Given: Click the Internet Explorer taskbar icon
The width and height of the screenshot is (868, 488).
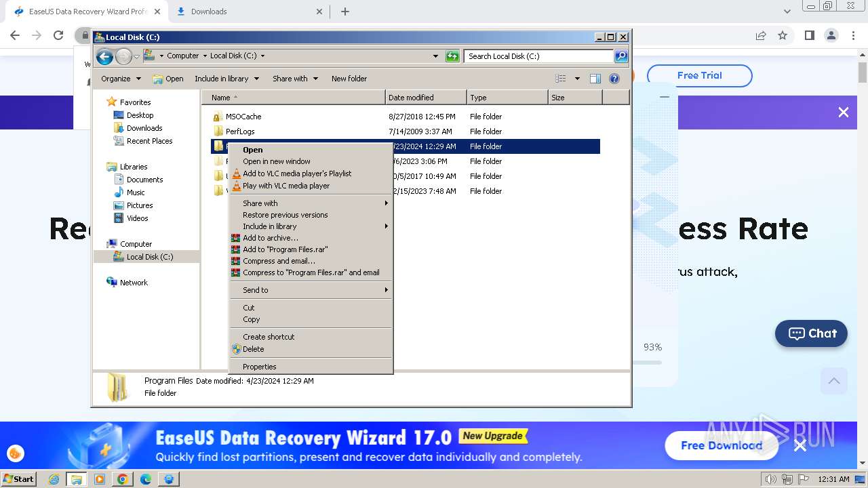Looking at the screenshot, I should coord(54,479).
